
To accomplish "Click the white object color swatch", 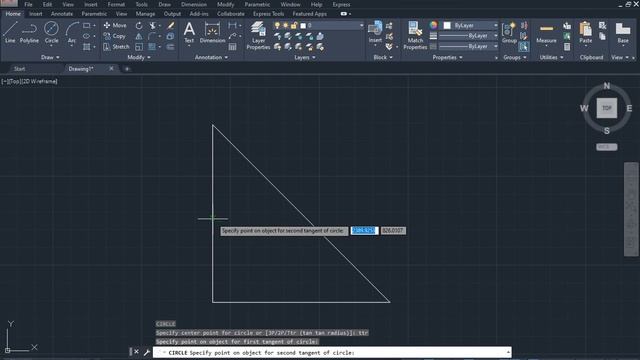I will (x=447, y=25).
